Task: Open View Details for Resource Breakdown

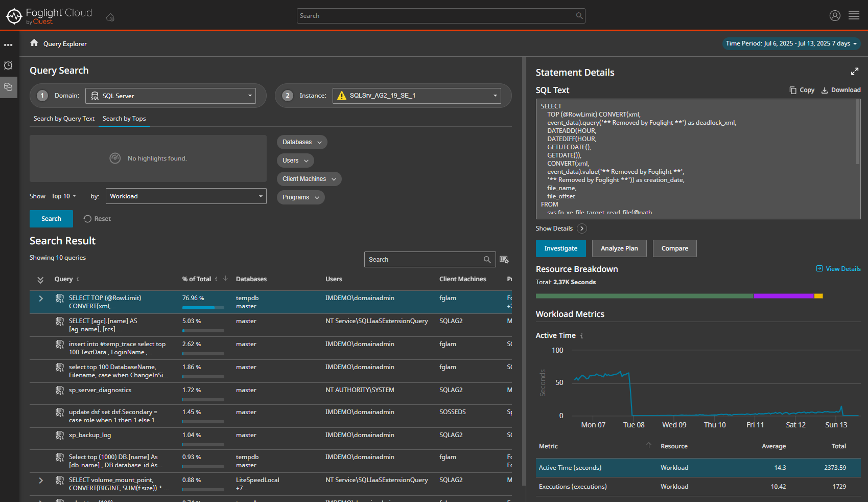Action: coord(838,269)
